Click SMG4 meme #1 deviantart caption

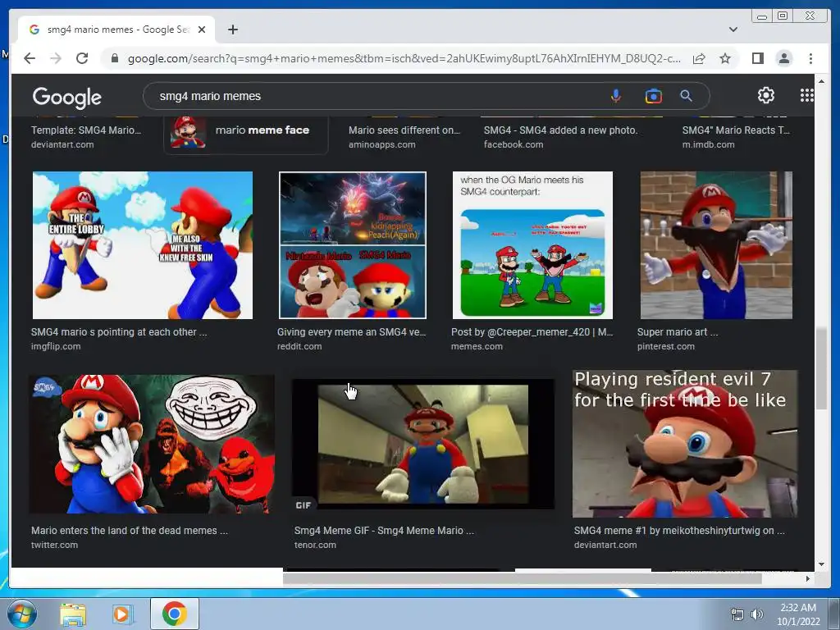[x=679, y=531]
